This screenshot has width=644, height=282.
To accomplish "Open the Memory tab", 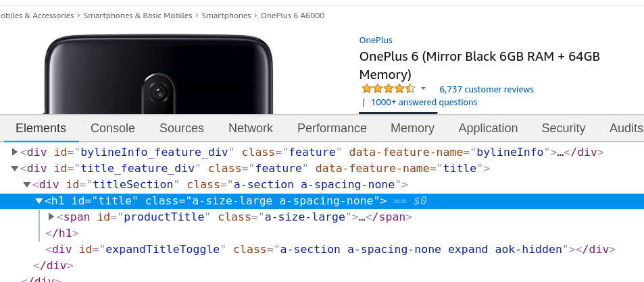I will pos(412,128).
